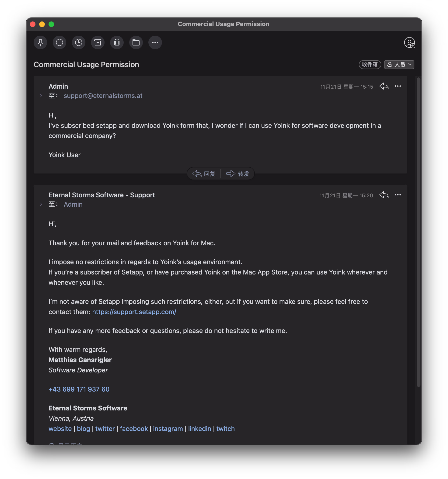448x479 pixels.
Task: Click the add-person share icon
Action: (x=409, y=43)
